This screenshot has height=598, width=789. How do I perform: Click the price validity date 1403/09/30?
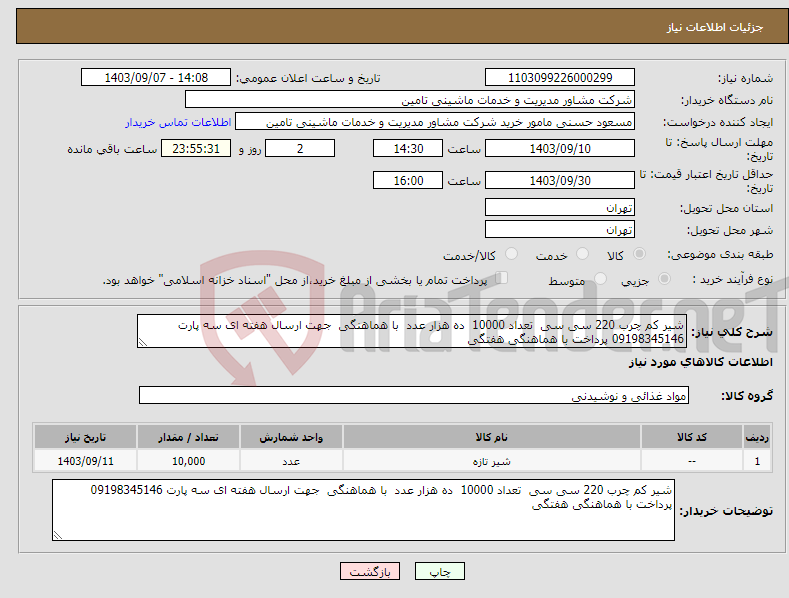pos(560,180)
